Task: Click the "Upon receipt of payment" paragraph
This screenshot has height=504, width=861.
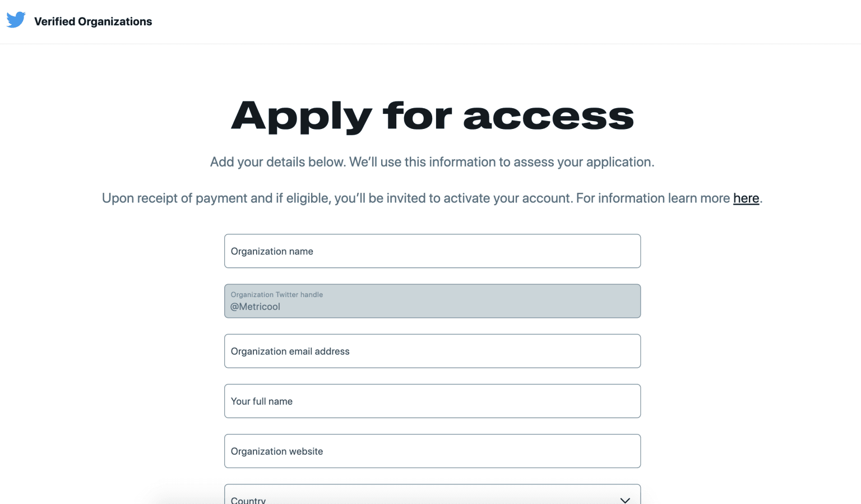Action: tap(415, 198)
